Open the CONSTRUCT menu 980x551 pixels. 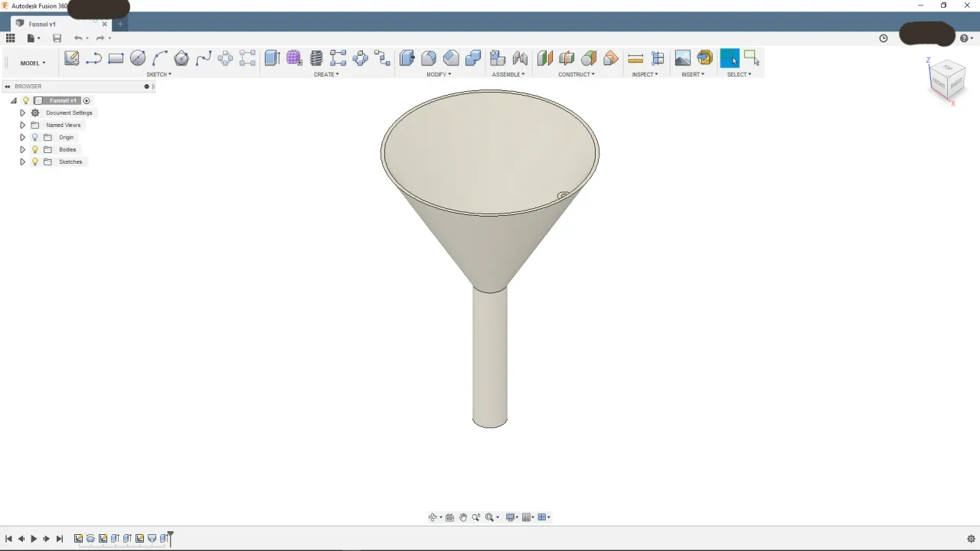[577, 74]
